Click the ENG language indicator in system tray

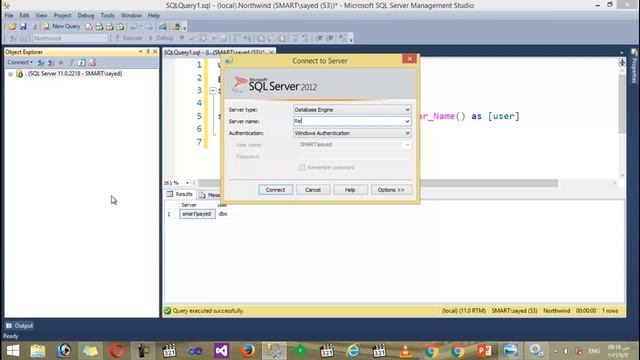(594, 351)
